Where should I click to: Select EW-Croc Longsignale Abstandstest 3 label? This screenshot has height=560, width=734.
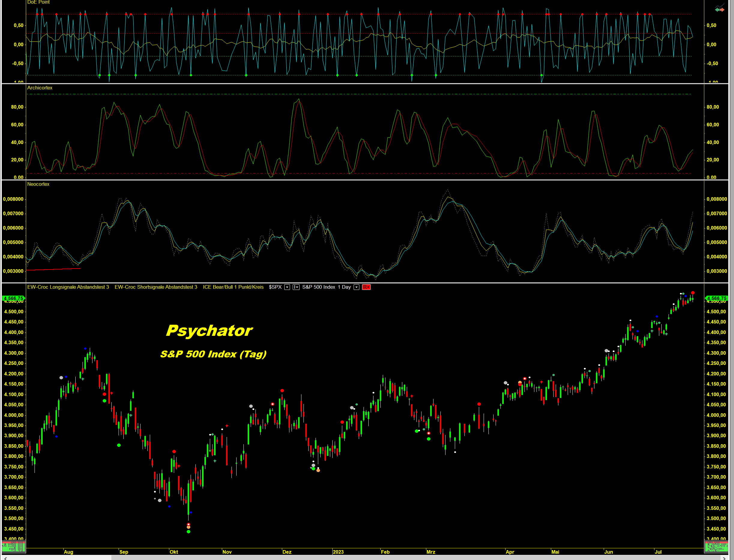[68, 287]
